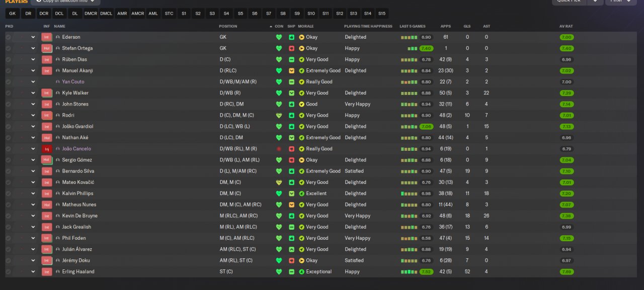Click Rodri's yellow heart condition icon
This screenshot has width=644, height=290.
(279, 116)
